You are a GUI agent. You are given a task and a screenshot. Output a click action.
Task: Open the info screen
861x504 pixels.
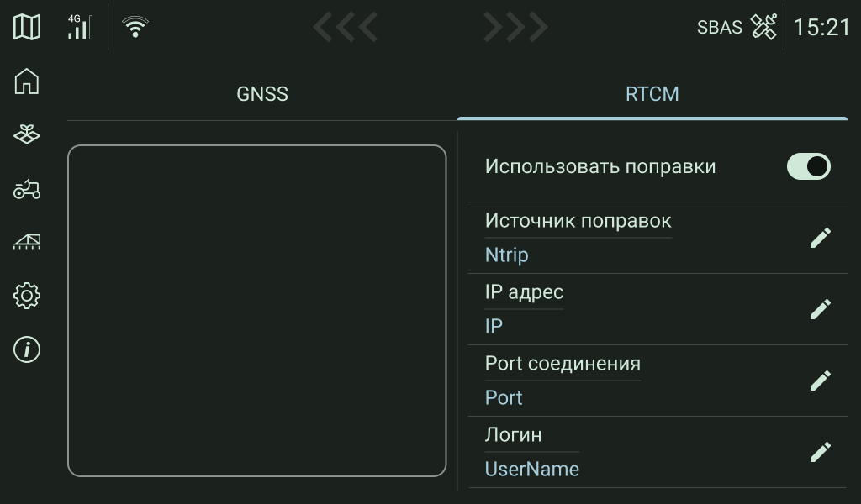pos(26,350)
